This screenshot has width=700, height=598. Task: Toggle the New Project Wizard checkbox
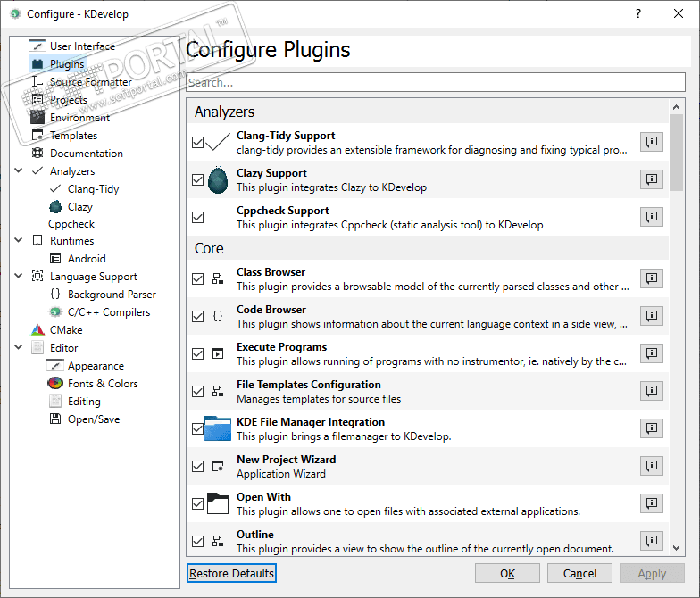point(198,466)
